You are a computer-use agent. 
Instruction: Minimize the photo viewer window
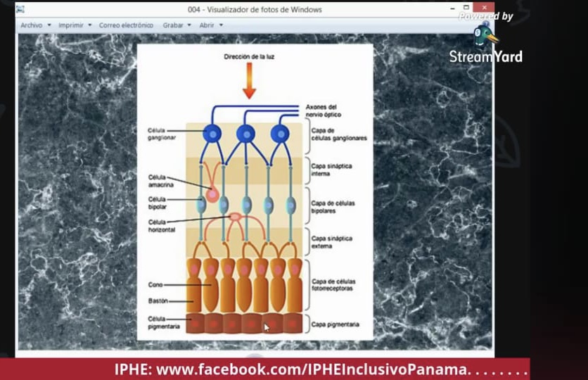click(453, 8)
